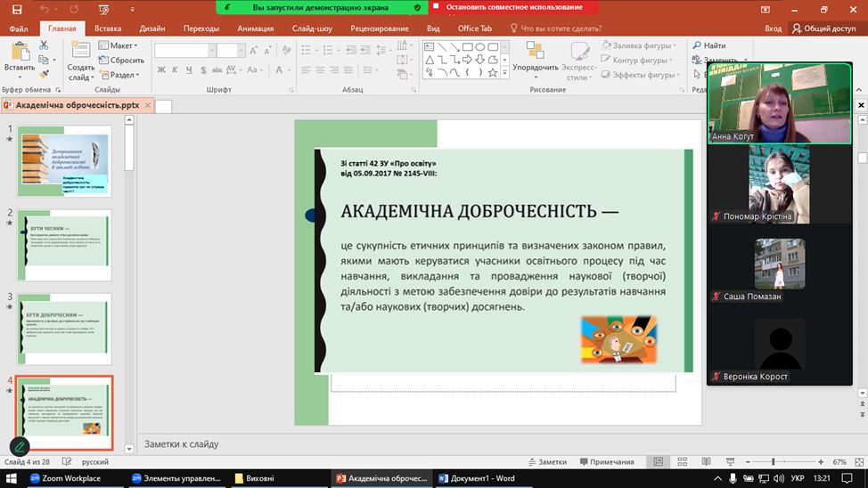Click the Format Painter brush icon
Viewport: 868px width, 488px height.
click(45, 75)
